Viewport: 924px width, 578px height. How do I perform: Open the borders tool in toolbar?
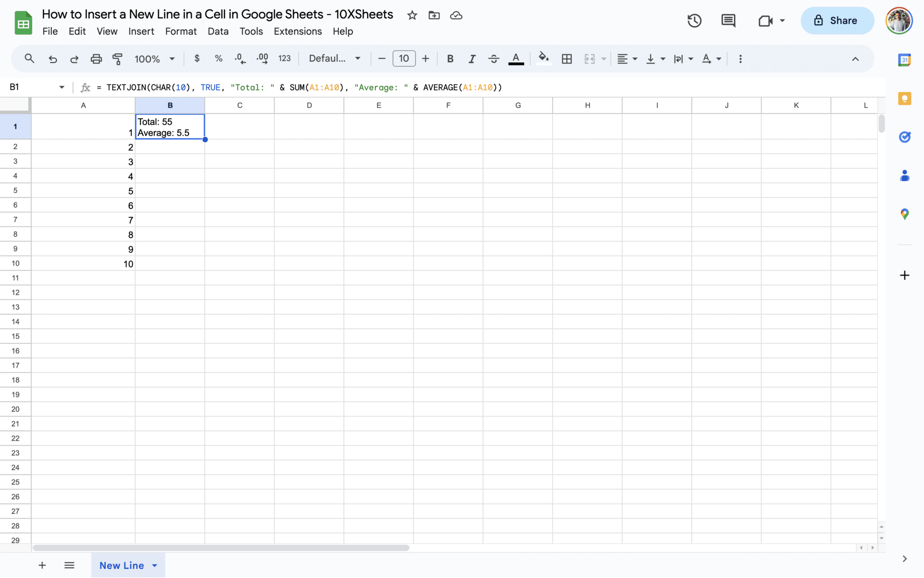[x=567, y=59]
